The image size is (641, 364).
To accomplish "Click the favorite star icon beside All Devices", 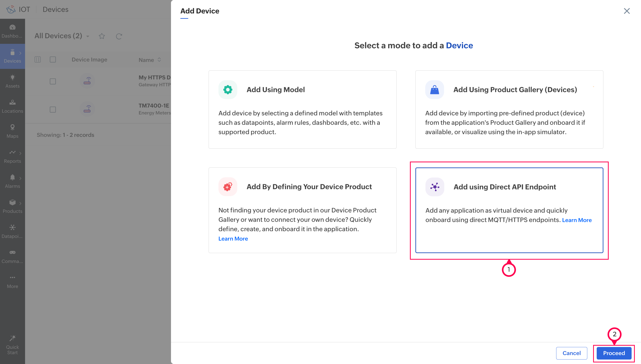I will 102,36.
